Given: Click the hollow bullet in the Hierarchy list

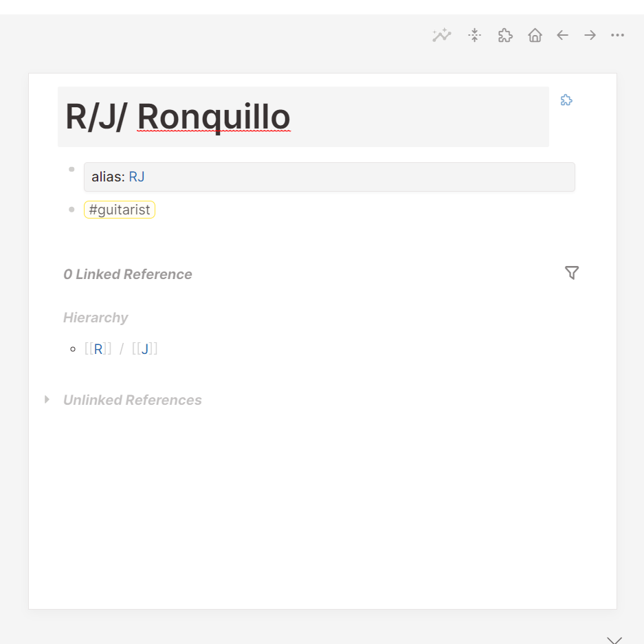Looking at the screenshot, I should pos(72,348).
